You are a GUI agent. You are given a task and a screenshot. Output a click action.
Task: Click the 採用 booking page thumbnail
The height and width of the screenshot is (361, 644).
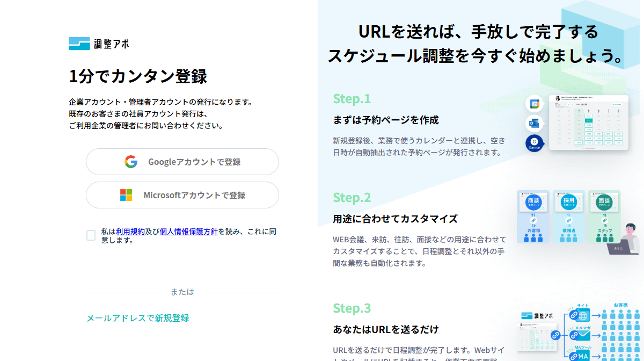[569, 202]
